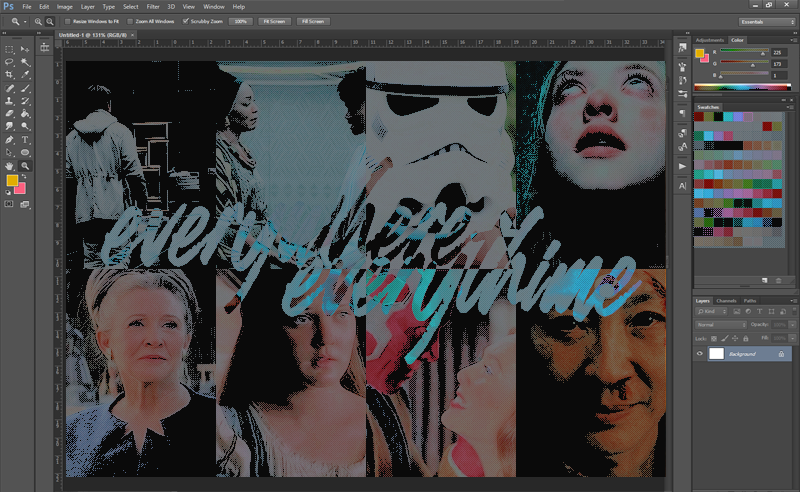Open the Filter menu
The width and height of the screenshot is (800, 492).
pyautogui.click(x=153, y=7)
